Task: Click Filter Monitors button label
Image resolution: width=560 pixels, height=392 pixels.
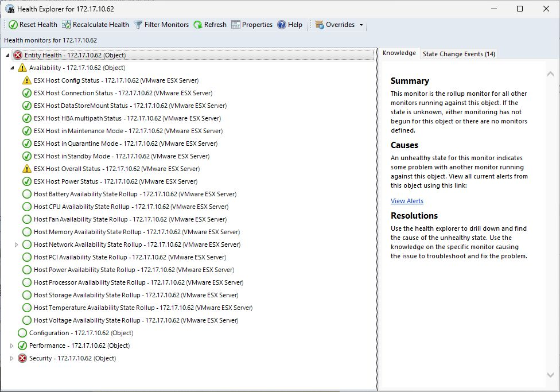Action: pos(166,25)
